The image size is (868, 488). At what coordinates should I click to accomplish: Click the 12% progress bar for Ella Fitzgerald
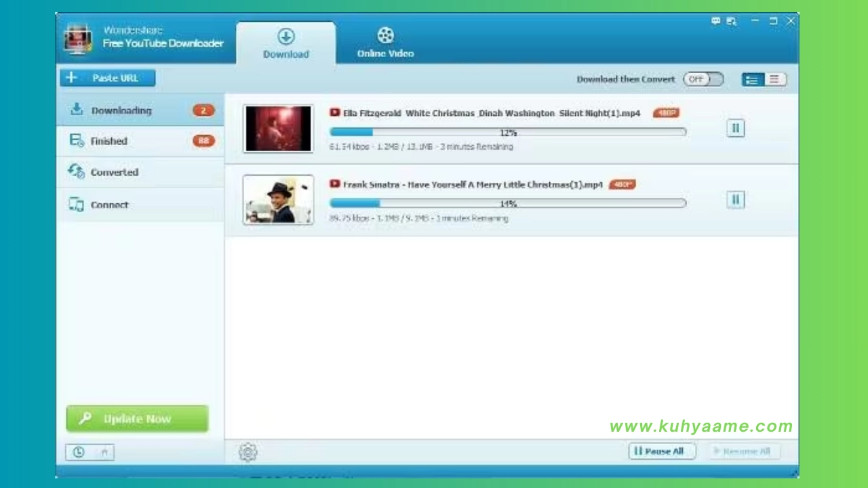pyautogui.click(x=508, y=132)
